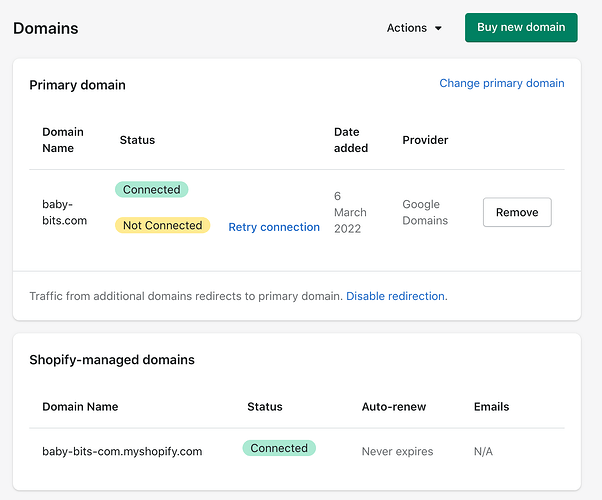602x500 pixels.
Task: Click the baby-bits-com.myshopify.com domain entry
Action: point(122,451)
